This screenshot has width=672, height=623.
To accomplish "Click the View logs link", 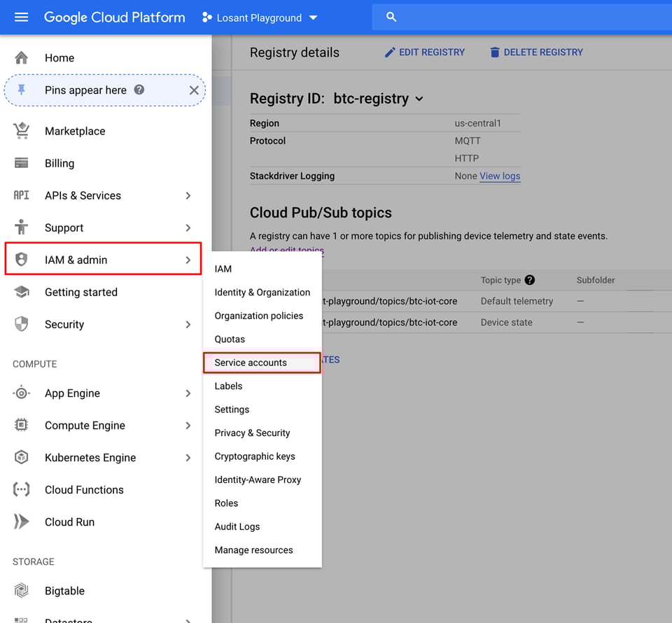I will tap(499, 176).
